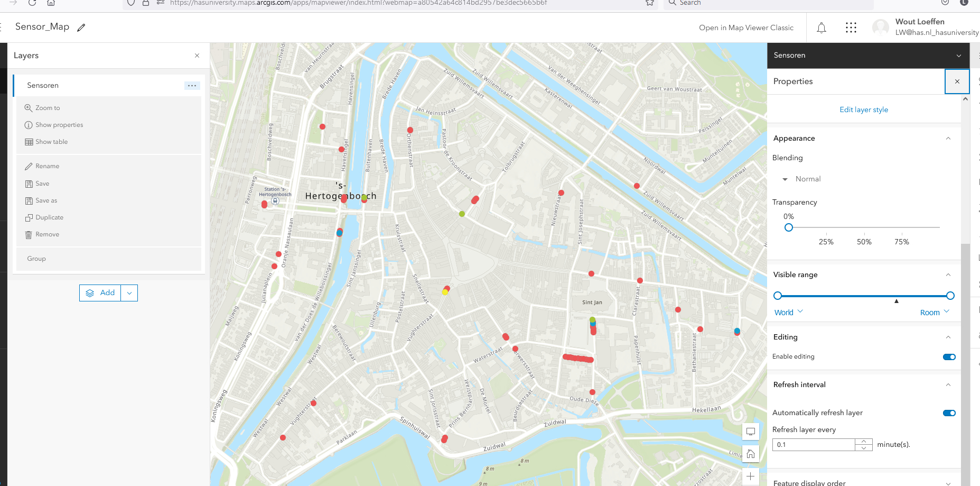Open in Map Viewer Classic link

click(746, 27)
